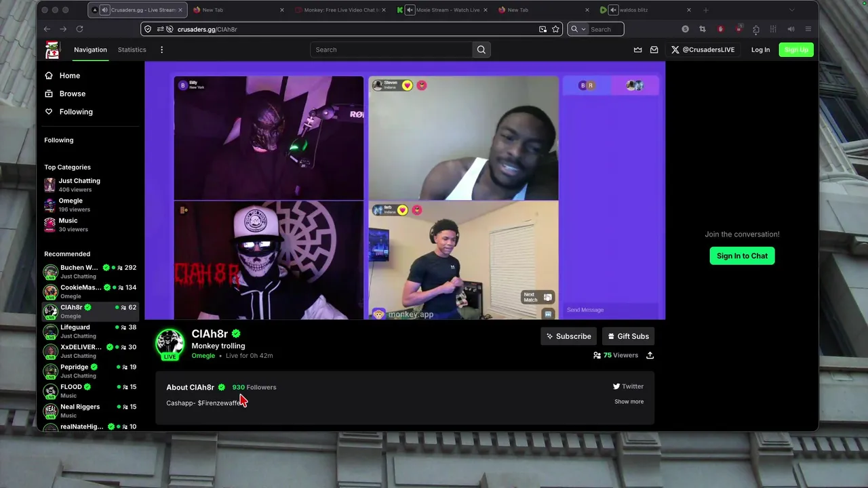This screenshot has height=488, width=868.
Task: Click heart icon beside ferb in video
Action: tap(402, 210)
